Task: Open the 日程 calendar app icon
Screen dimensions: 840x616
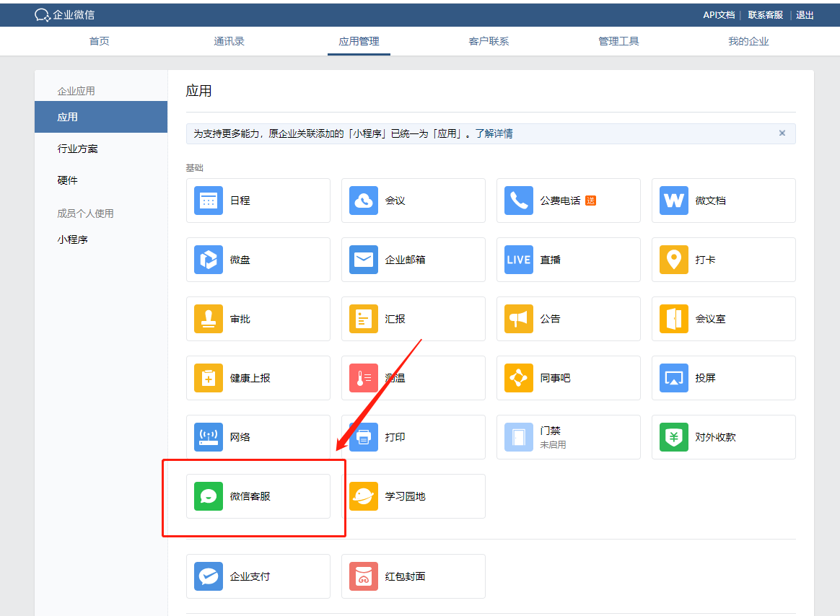Action: [209, 201]
